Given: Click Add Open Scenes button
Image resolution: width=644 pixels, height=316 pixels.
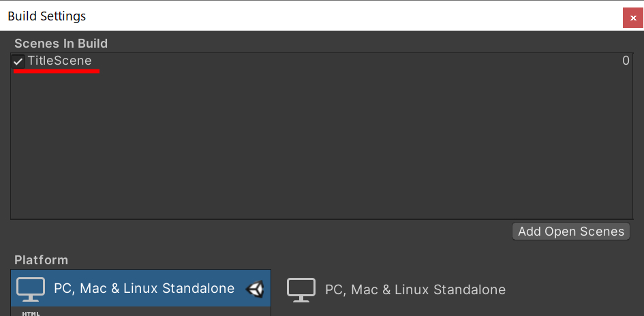Looking at the screenshot, I should coord(571,232).
